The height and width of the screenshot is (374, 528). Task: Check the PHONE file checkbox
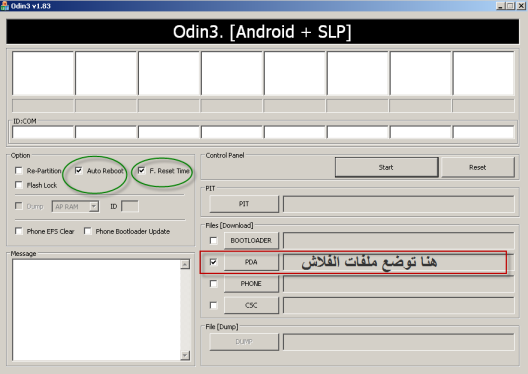[213, 283]
